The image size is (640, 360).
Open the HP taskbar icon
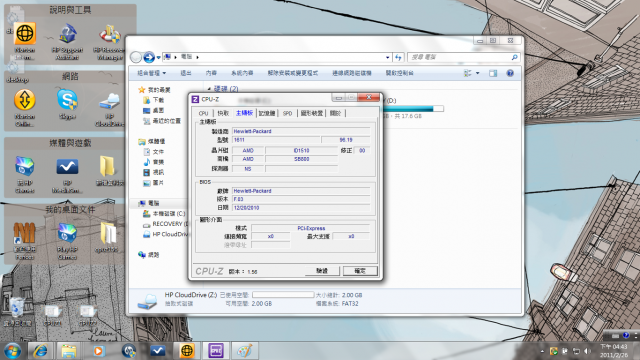pos(129,351)
